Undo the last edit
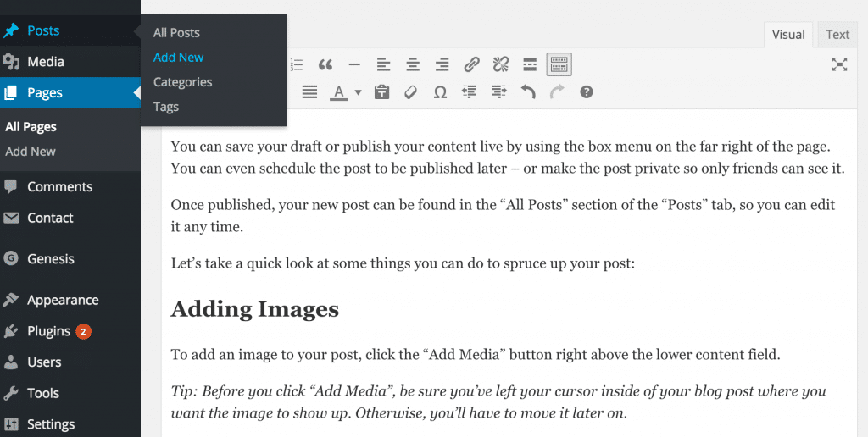This screenshot has width=868, height=437. [528, 91]
